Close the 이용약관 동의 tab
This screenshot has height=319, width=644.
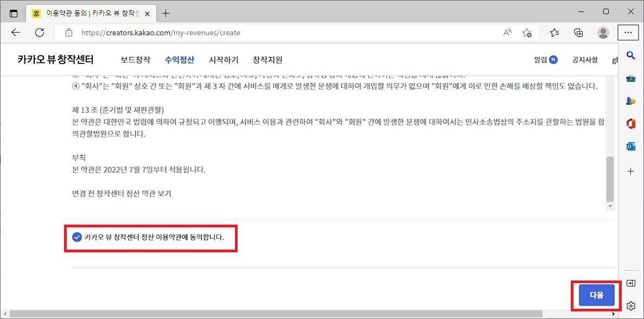tap(148, 14)
